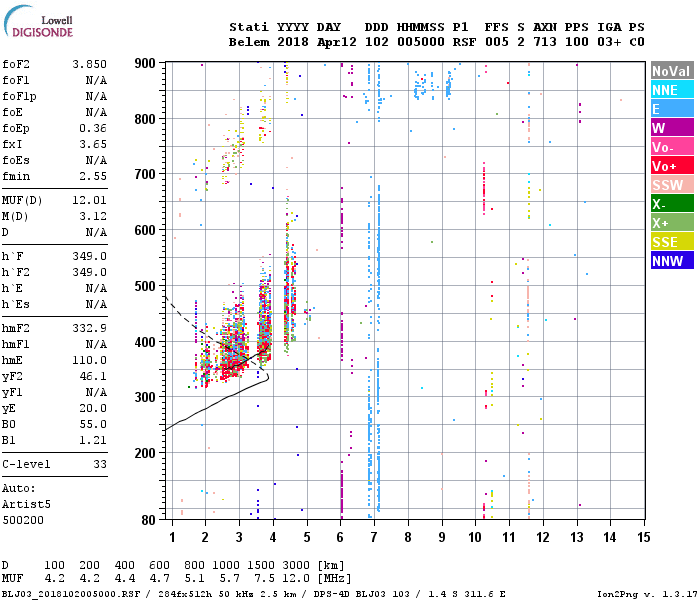Click the 80 km altitude axis label

coord(149,520)
